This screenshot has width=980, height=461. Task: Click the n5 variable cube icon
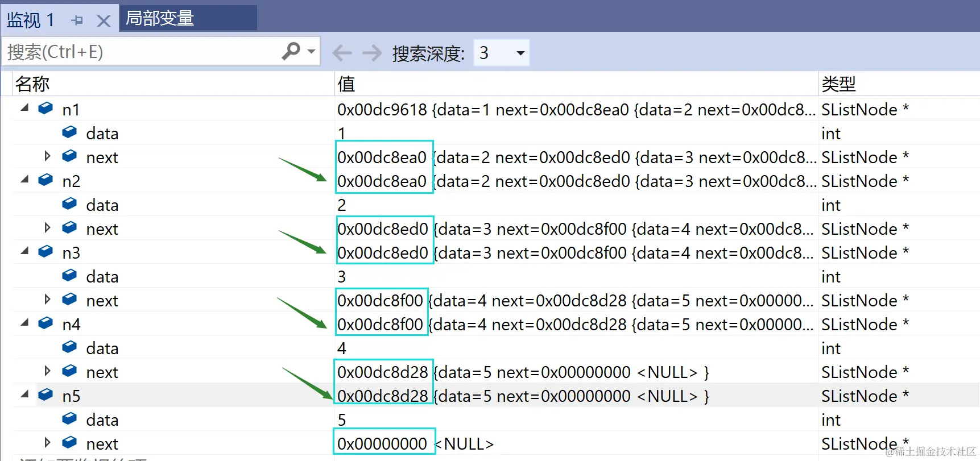pos(46,394)
